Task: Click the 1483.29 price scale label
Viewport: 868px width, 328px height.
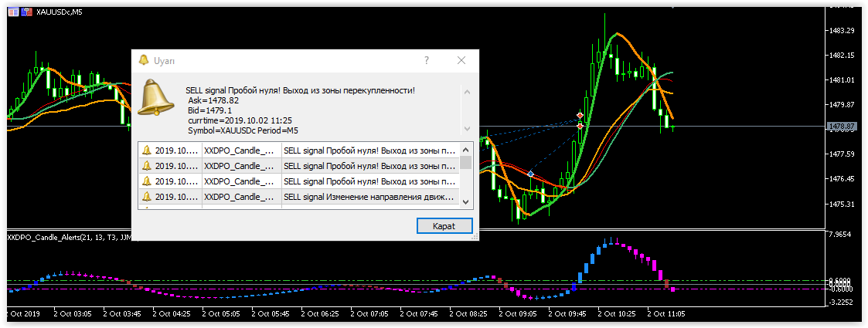Action: [x=842, y=30]
